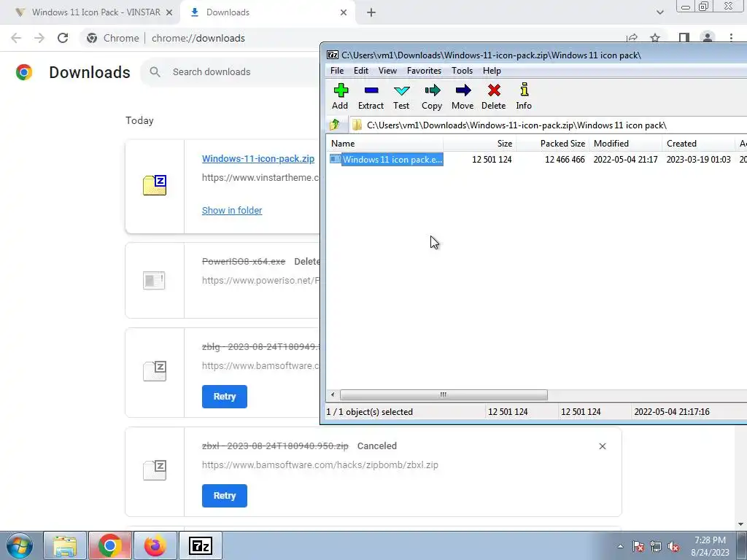Click the 7-Zip taskbar icon
Viewport: 747px width, 560px height.
pyautogui.click(x=201, y=545)
